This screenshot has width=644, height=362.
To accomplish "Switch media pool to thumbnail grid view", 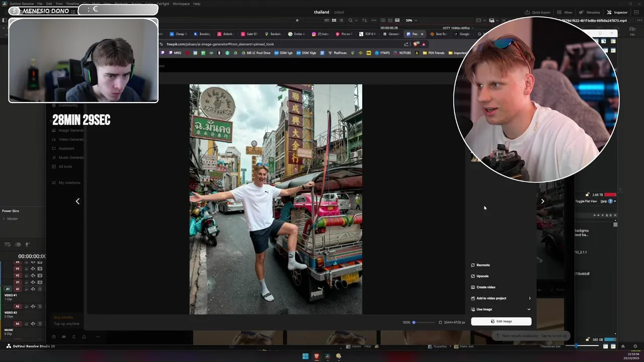I will (x=334, y=20).
